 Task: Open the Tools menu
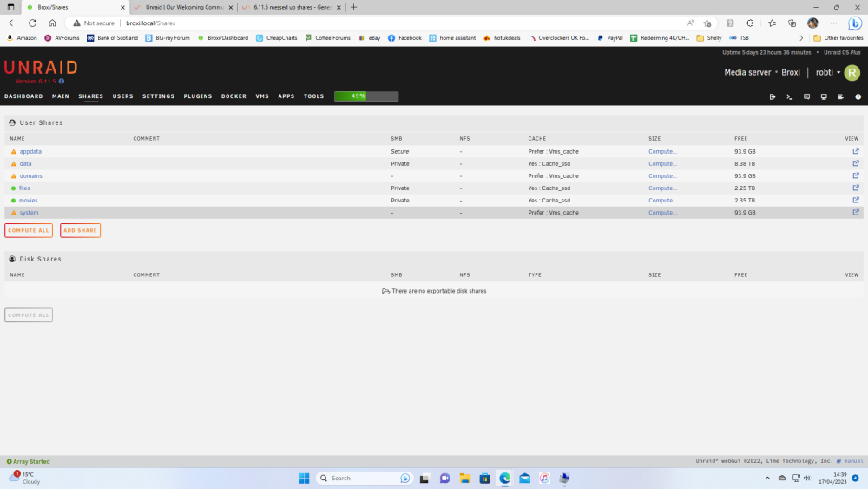(x=313, y=96)
